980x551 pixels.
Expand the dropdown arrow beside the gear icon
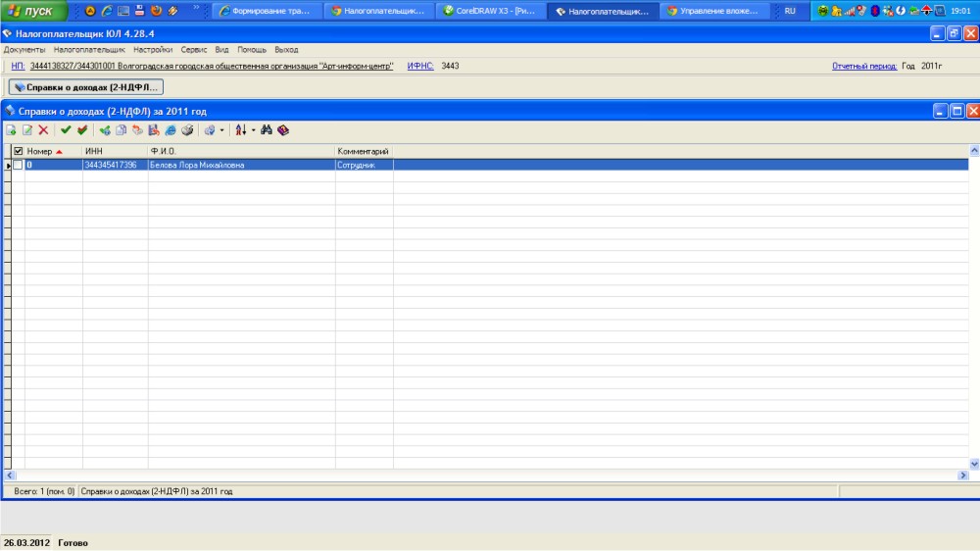coord(221,130)
